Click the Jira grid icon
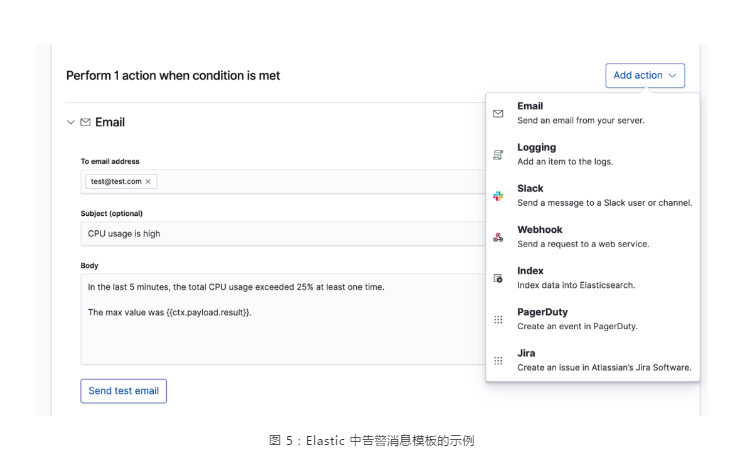This screenshot has width=729, height=468. tap(498, 361)
